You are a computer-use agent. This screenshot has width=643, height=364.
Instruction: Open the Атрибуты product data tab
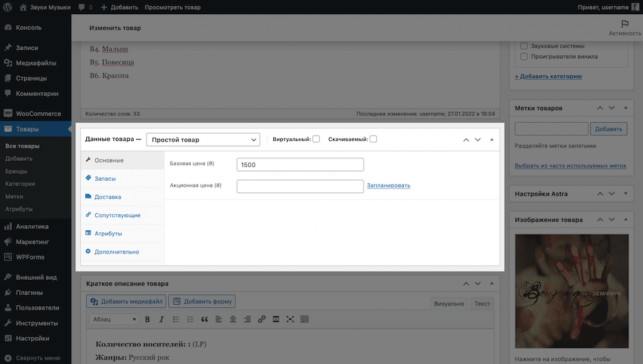(123, 233)
